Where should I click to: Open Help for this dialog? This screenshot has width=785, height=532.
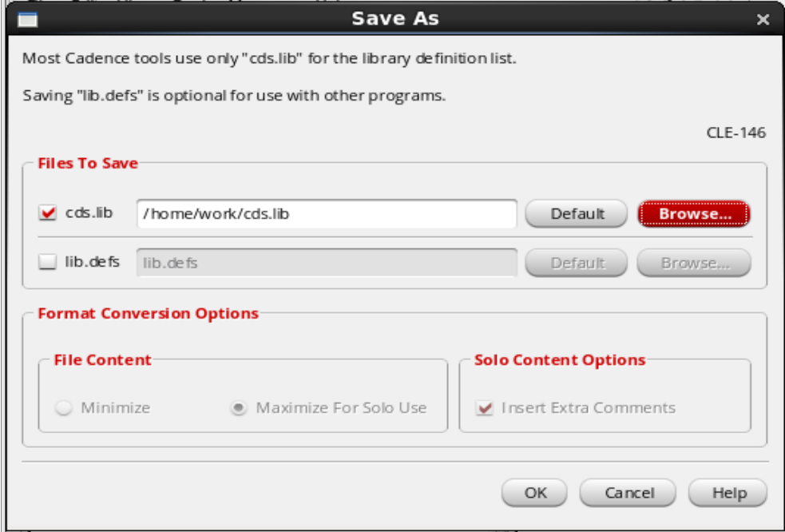click(727, 493)
